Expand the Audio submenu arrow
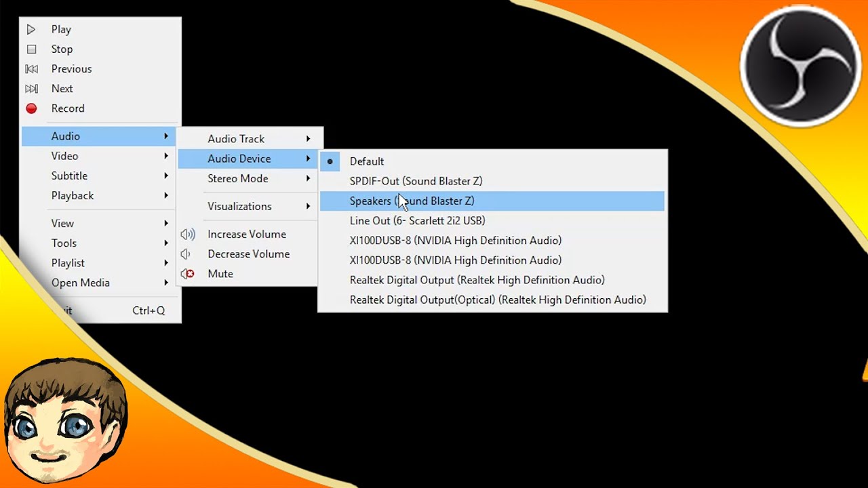The height and width of the screenshot is (488, 868). pos(166,136)
